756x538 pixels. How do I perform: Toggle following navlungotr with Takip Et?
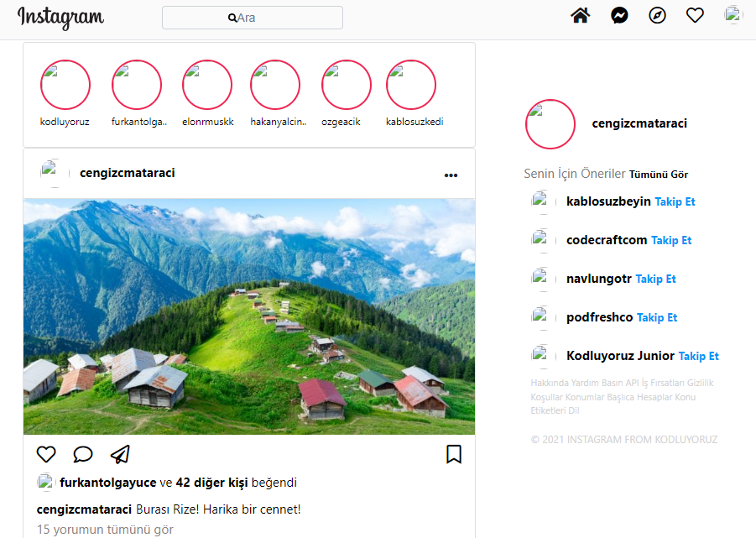655,279
